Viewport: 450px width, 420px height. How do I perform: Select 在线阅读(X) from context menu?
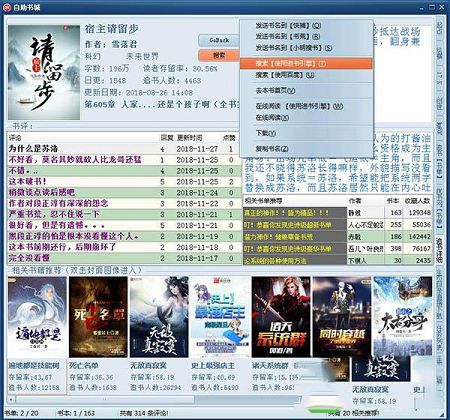tap(306, 117)
